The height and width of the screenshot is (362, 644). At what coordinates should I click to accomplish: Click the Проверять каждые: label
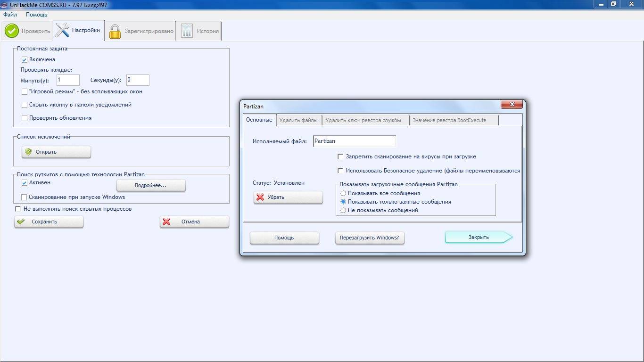click(x=47, y=70)
